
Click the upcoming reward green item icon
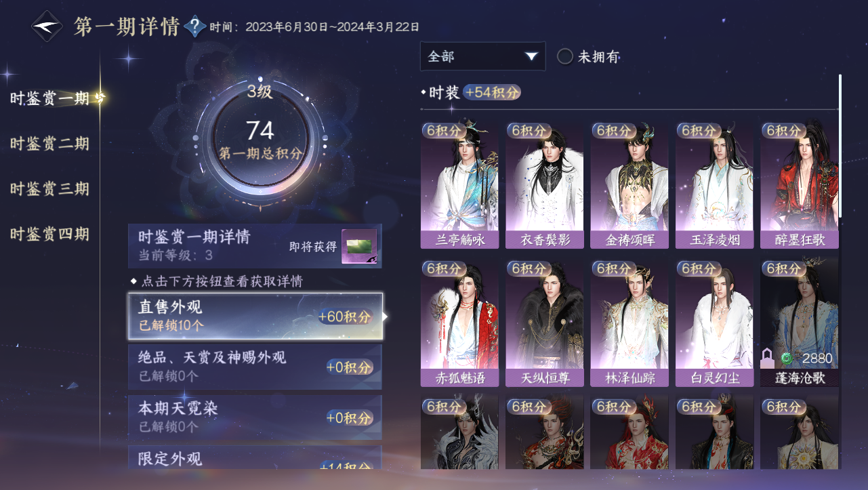(359, 247)
